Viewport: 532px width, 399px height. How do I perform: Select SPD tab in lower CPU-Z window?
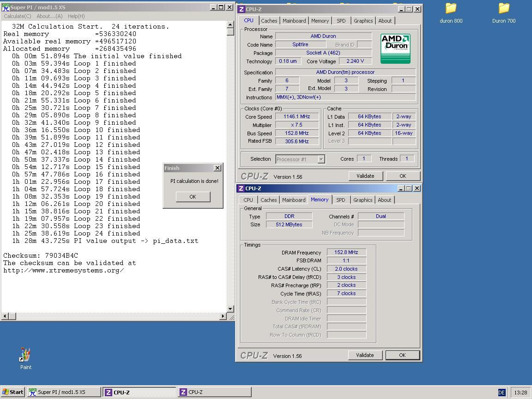pos(341,200)
